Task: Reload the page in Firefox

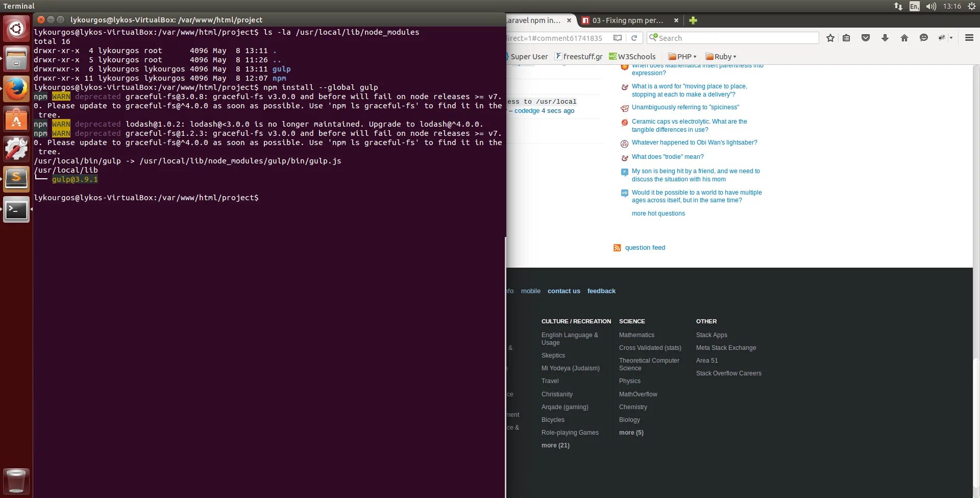Action: pos(634,38)
